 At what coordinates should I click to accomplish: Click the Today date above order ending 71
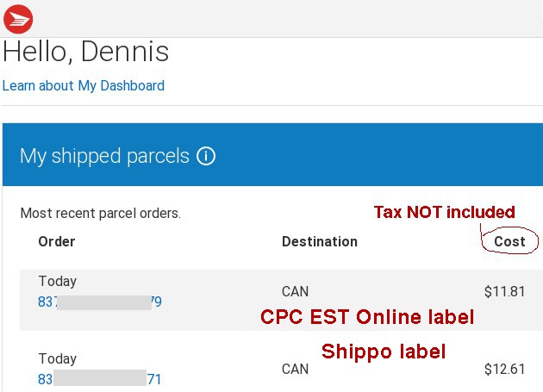58,358
